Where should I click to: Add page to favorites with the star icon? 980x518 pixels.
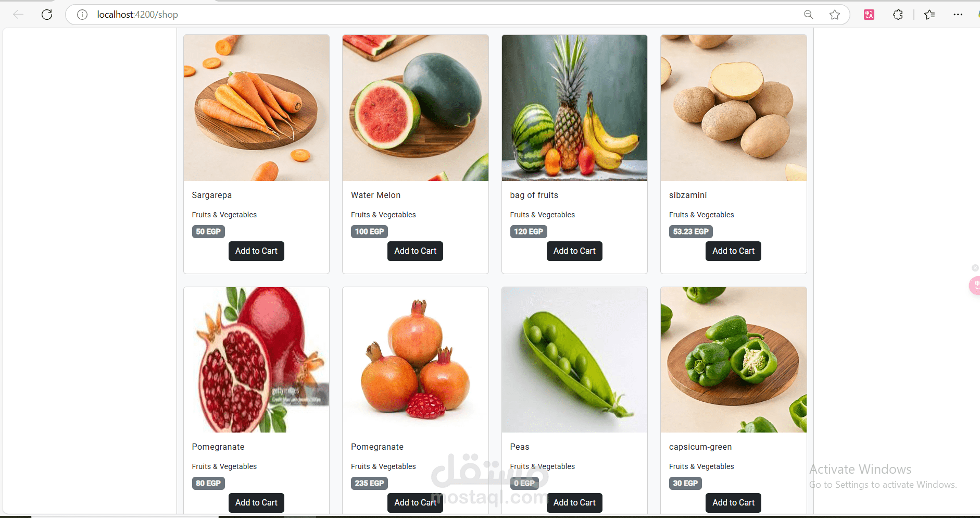(835, 15)
